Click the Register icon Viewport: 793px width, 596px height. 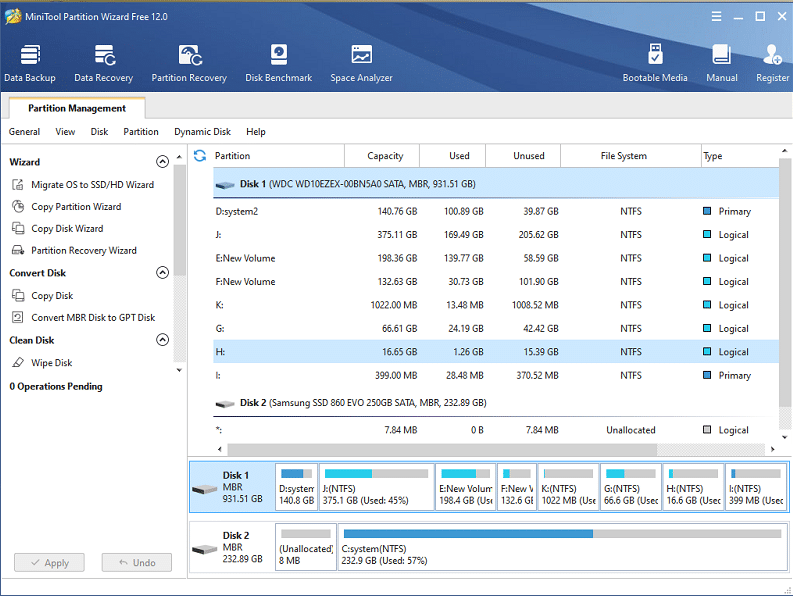point(773,55)
